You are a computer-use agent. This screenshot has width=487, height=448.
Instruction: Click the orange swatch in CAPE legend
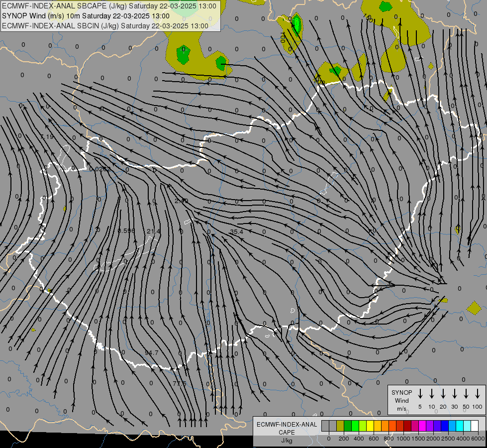(x=385, y=426)
